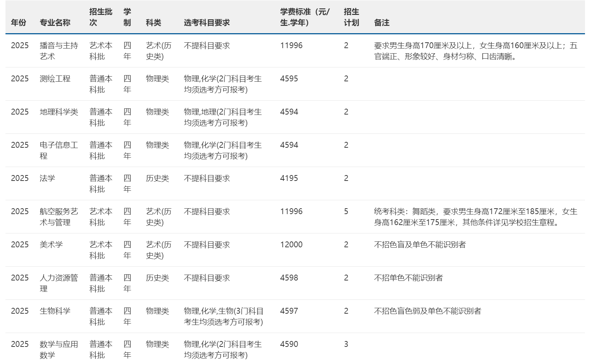Click the 选考科目要求 column header
The width and height of the screenshot is (589, 364).
207,23
